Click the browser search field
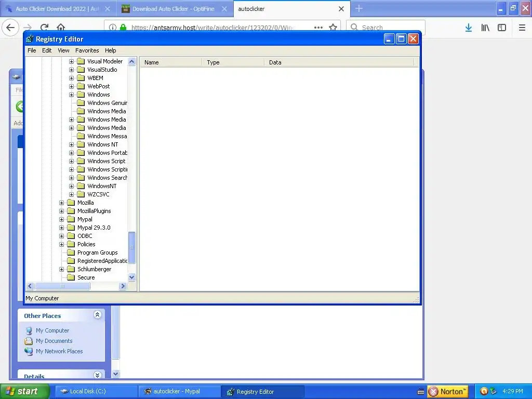 (x=386, y=27)
